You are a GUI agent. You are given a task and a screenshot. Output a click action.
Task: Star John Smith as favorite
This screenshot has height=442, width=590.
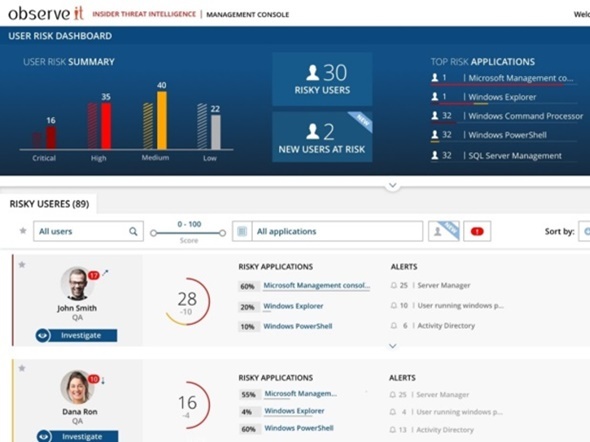(x=22, y=265)
